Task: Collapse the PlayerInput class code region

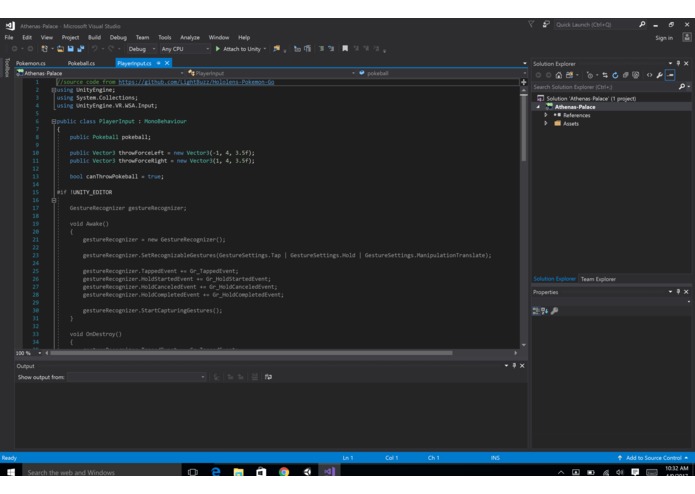Action: 54,121
